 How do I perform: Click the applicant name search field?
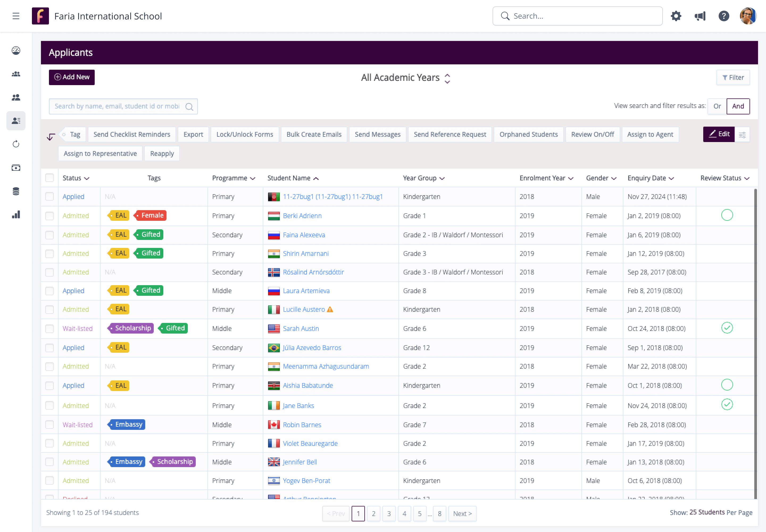pyautogui.click(x=117, y=106)
